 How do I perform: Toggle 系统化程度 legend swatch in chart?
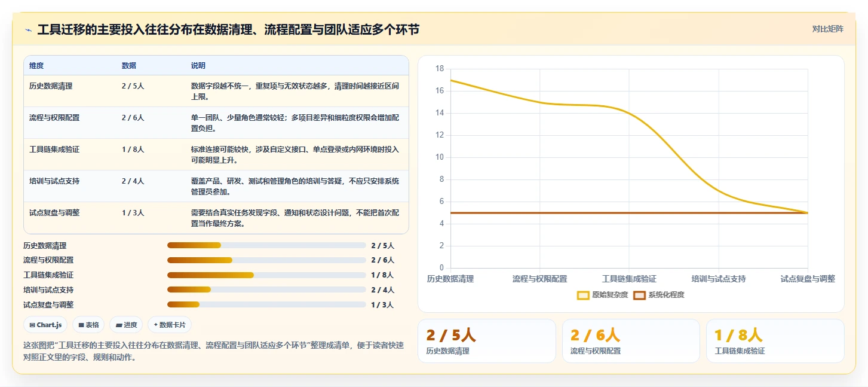pyautogui.click(x=640, y=295)
